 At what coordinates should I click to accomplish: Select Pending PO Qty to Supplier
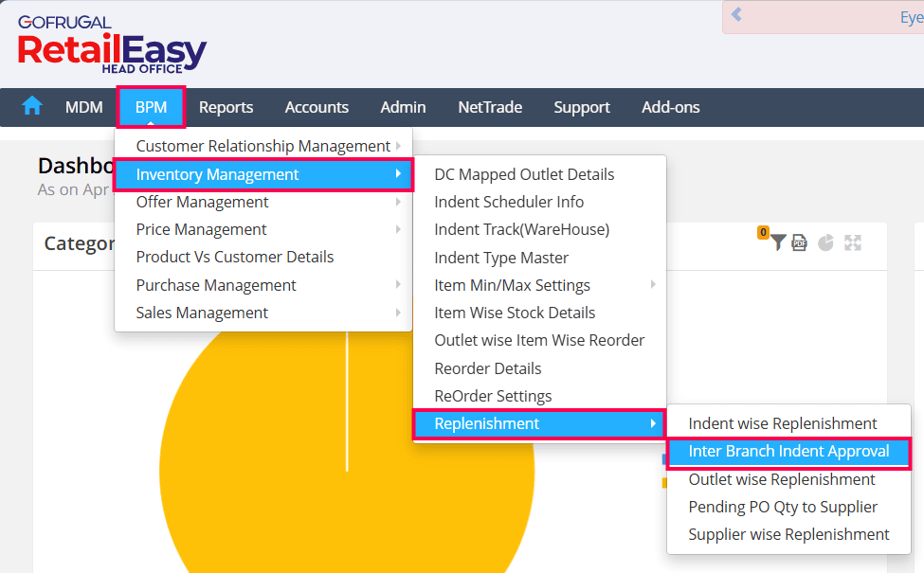coord(789,507)
